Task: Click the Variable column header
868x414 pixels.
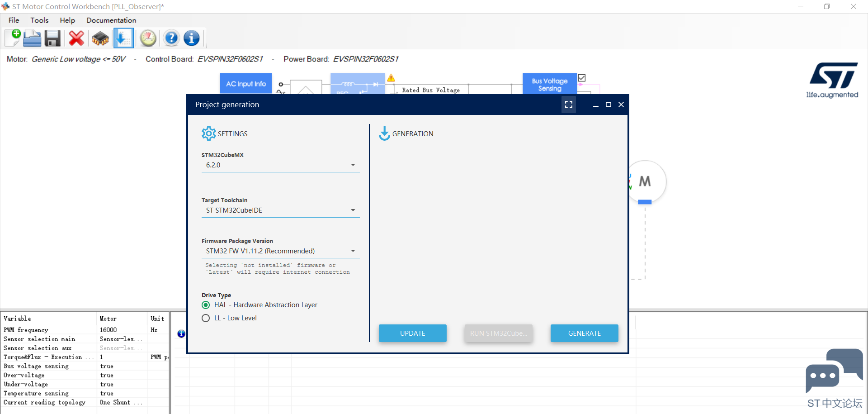Action: (49, 319)
